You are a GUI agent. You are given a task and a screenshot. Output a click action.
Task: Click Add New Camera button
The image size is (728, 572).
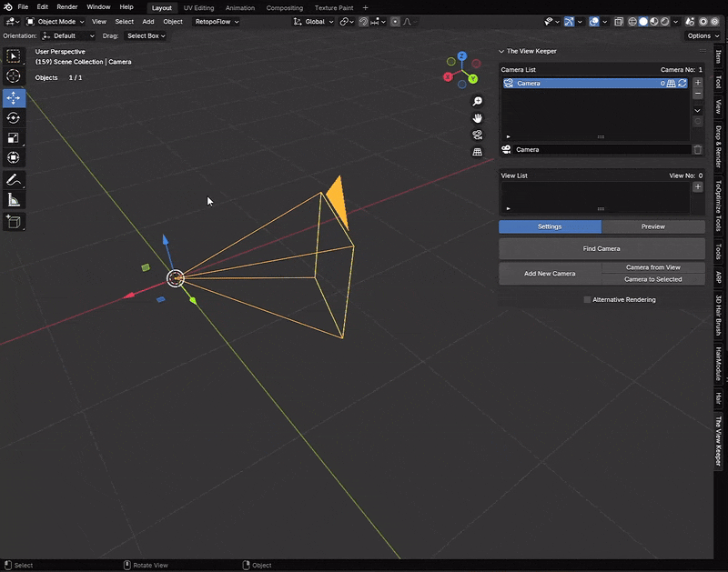(551, 274)
